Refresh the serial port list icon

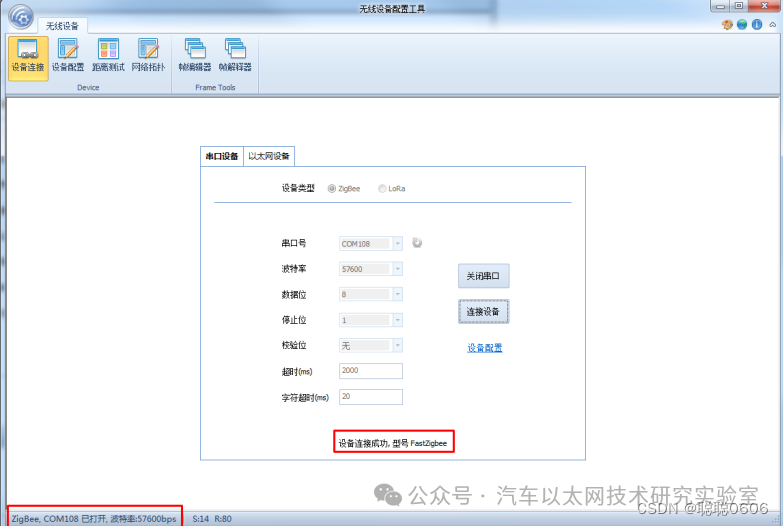(x=417, y=243)
